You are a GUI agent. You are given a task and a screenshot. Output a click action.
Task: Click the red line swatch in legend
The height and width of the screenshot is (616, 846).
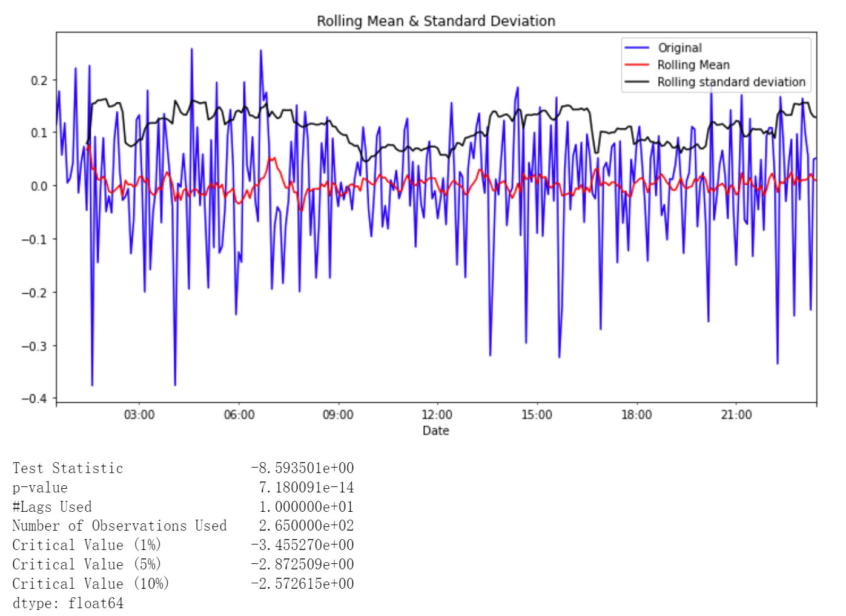(637, 65)
